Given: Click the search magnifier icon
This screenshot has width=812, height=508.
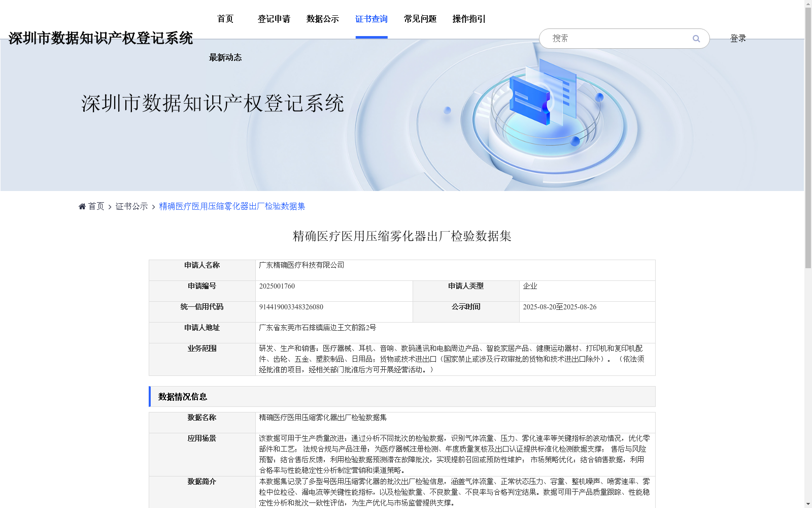Looking at the screenshot, I should [696, 39].
